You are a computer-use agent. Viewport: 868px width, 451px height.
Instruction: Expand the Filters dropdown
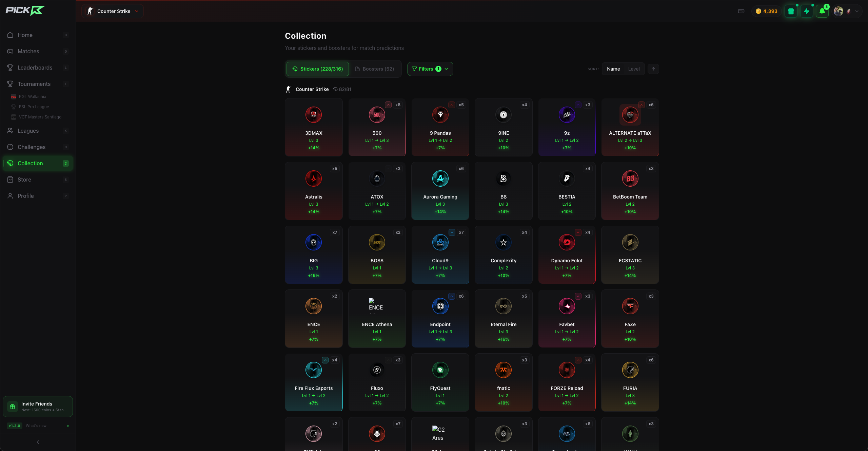430,69
